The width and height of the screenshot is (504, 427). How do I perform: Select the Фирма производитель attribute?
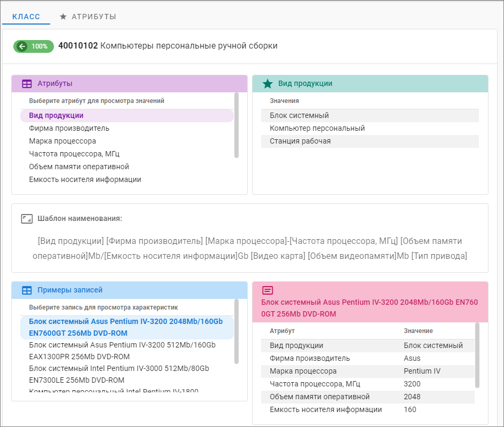(x=69, y=129)
